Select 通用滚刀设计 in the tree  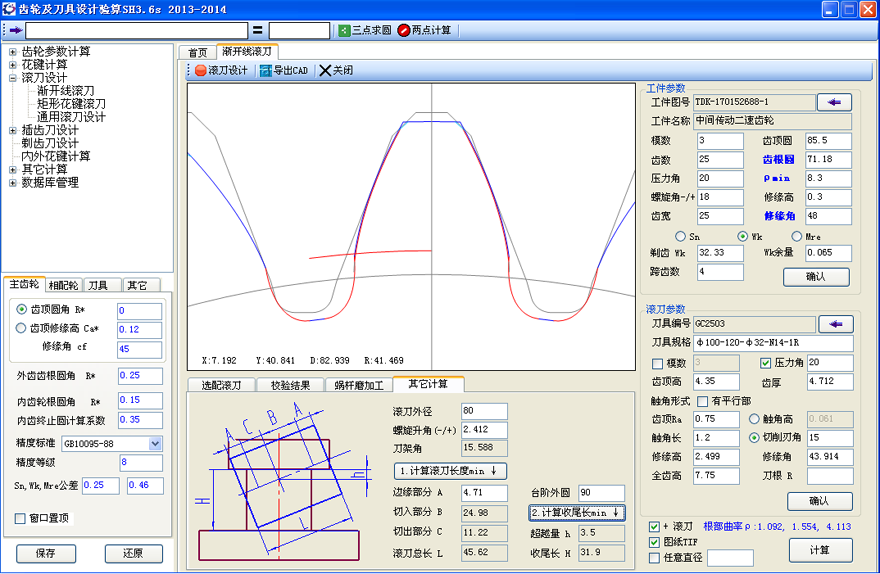[71, 117]
